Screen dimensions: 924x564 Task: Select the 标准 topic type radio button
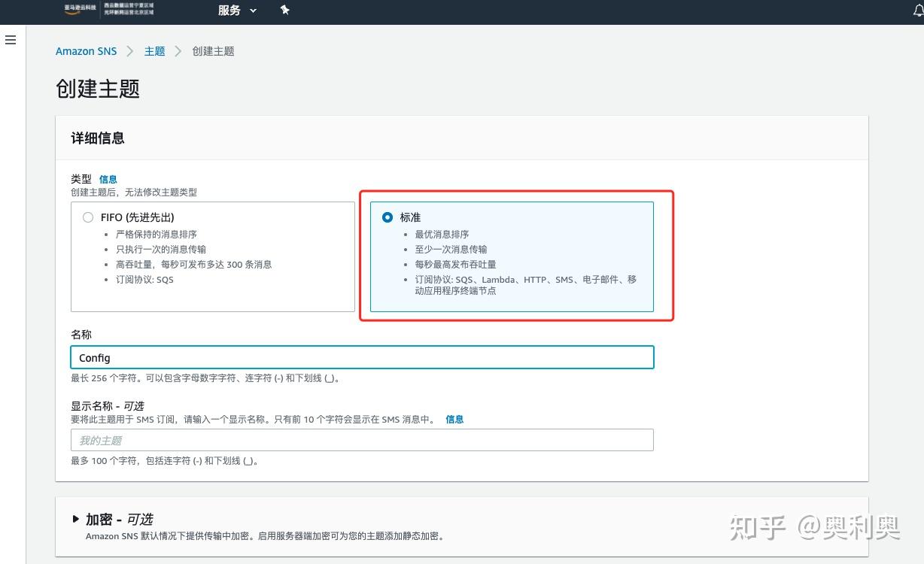388,217
